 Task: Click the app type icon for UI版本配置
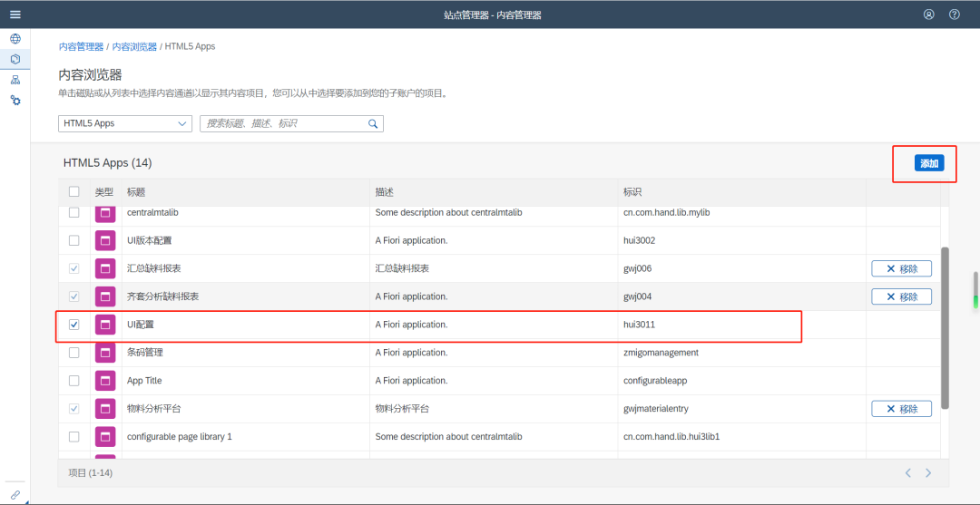pos(105,240)
